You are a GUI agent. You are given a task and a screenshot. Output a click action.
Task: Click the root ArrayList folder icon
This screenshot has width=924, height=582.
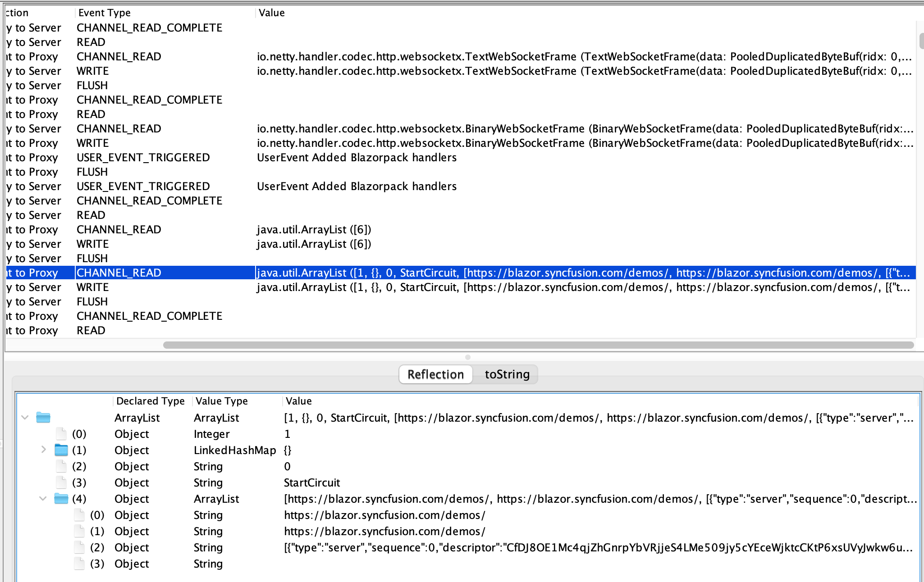pyautogui.click(x=43, y=418)
